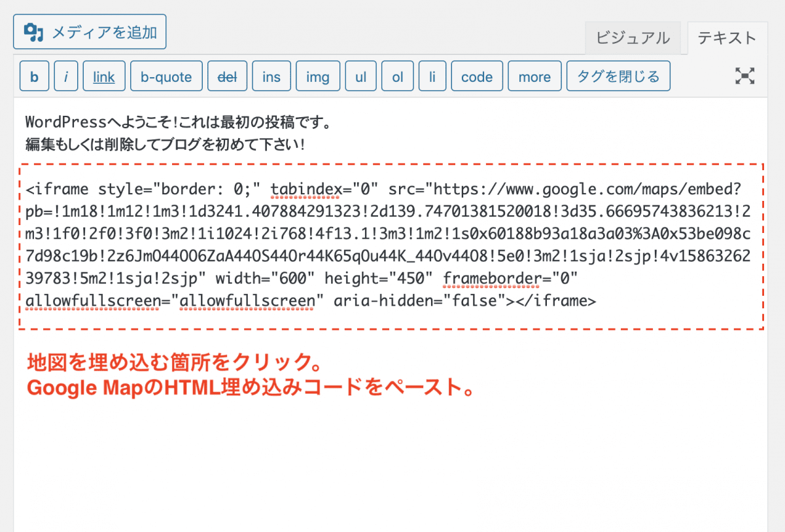This screenshot has height=532, width=785.
Task: Insert deleted text with del button
Action: (227, 76)
